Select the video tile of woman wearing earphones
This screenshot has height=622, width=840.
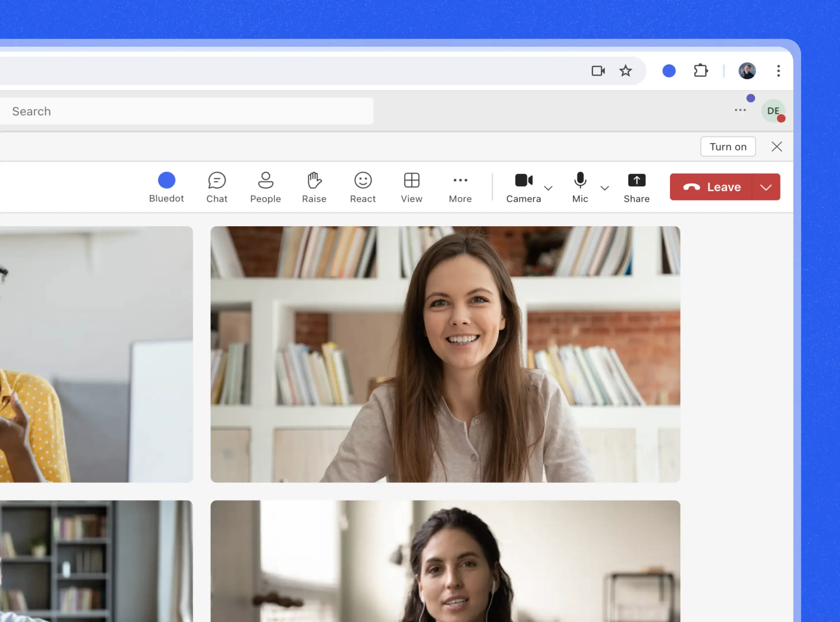point(445,561)
